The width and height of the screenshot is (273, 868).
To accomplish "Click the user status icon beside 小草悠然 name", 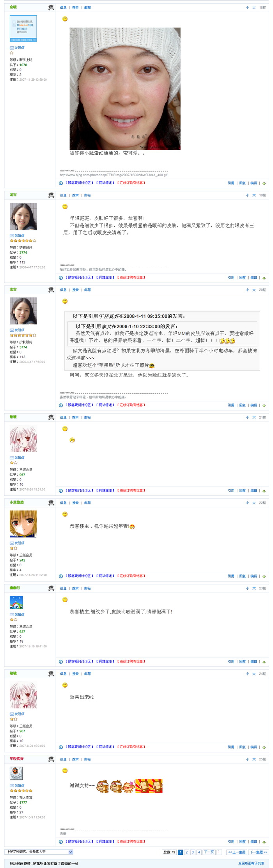I will tap(51, 503).
